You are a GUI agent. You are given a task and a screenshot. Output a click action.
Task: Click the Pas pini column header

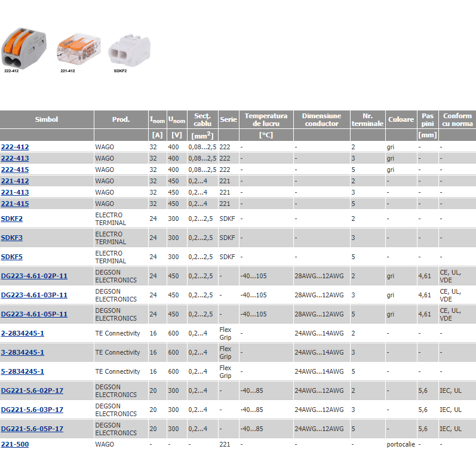coord(428,119)
